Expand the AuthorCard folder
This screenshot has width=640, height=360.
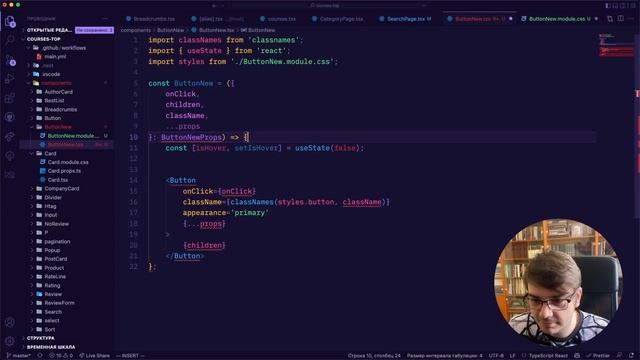58,92
